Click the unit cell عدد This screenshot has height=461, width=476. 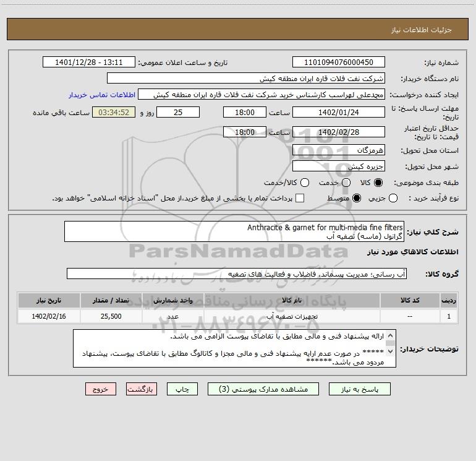172,316
